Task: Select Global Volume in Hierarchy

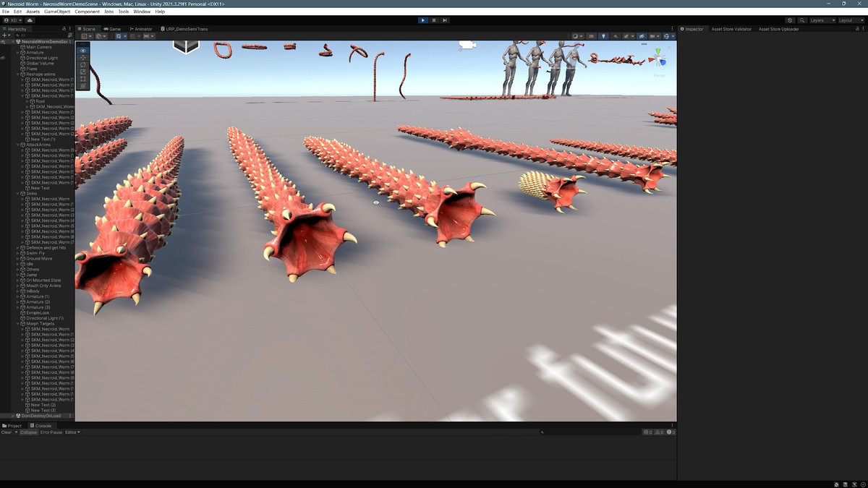Action: (40, 64)
